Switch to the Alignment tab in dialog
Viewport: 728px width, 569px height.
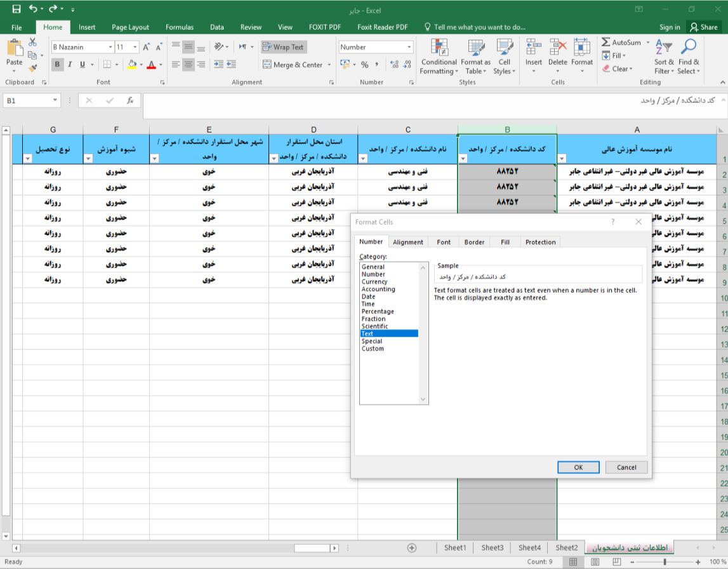pyautogui.click(x=407, y=242)
